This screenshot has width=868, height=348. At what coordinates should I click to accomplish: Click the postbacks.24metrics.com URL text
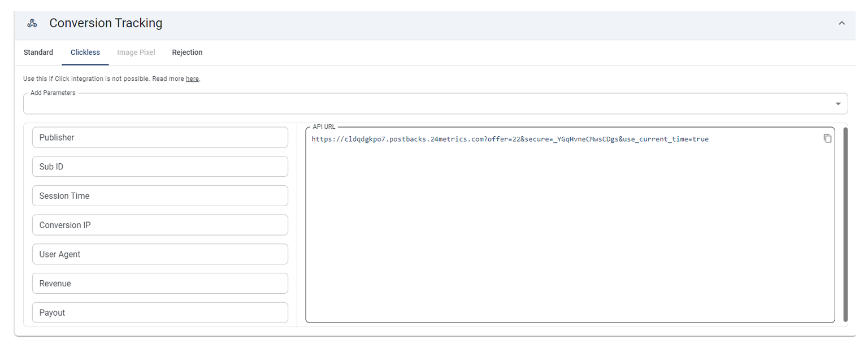point(510,139)
